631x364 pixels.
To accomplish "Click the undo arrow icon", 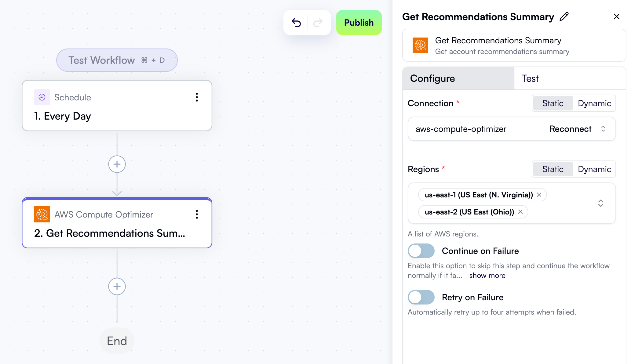I will tap(296, 23).
